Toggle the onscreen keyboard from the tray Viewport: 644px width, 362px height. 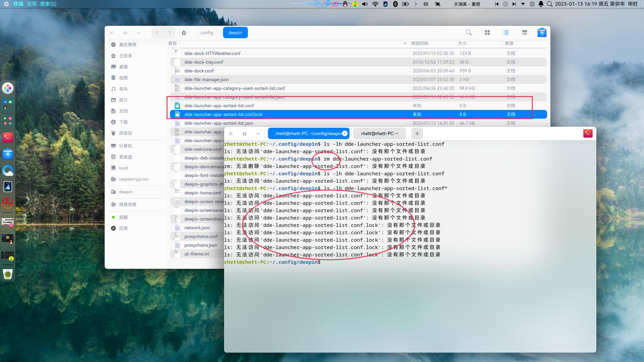pyautogui.click(x=425, y=4)
